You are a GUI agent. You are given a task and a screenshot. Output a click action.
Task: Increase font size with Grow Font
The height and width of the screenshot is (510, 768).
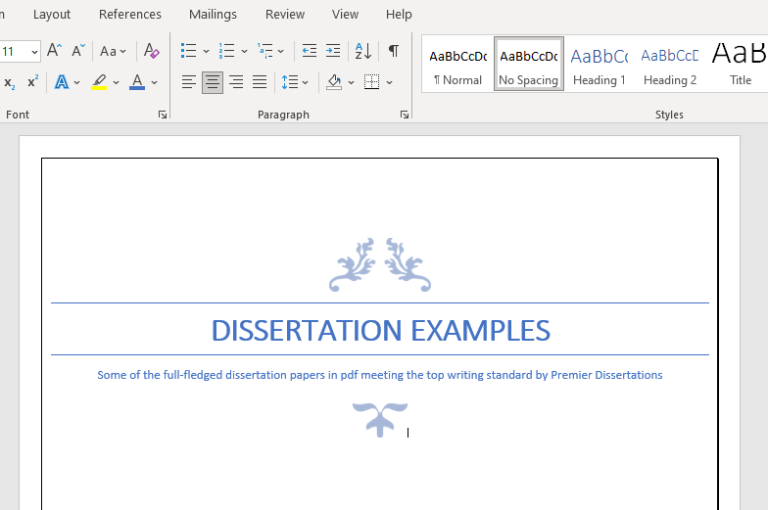click(x=55, y=51)
